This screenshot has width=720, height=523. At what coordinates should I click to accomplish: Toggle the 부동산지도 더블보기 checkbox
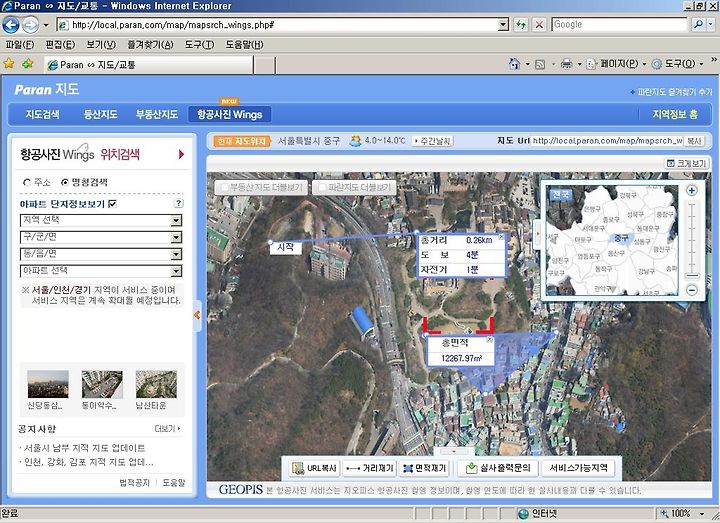(225, 187)
